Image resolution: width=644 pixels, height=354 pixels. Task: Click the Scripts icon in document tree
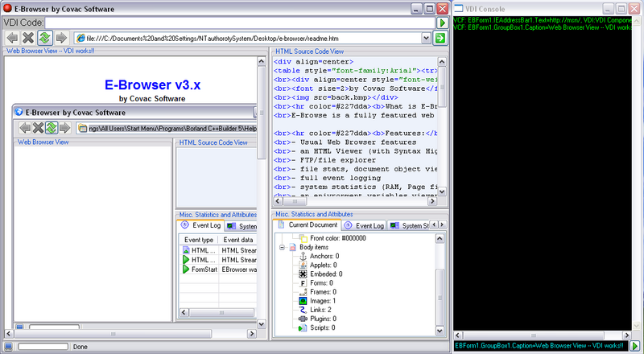pyautogui.click(x=303, y=327)
